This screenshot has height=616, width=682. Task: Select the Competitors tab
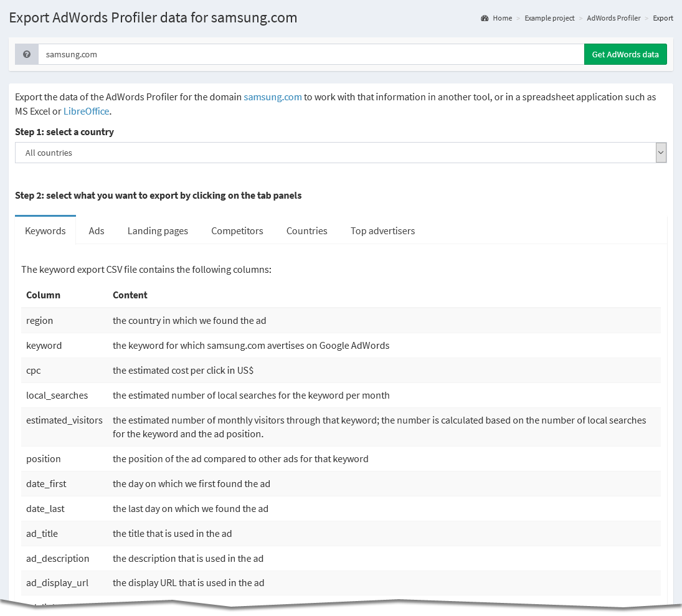pyautogui.click(x=237, y=230)
